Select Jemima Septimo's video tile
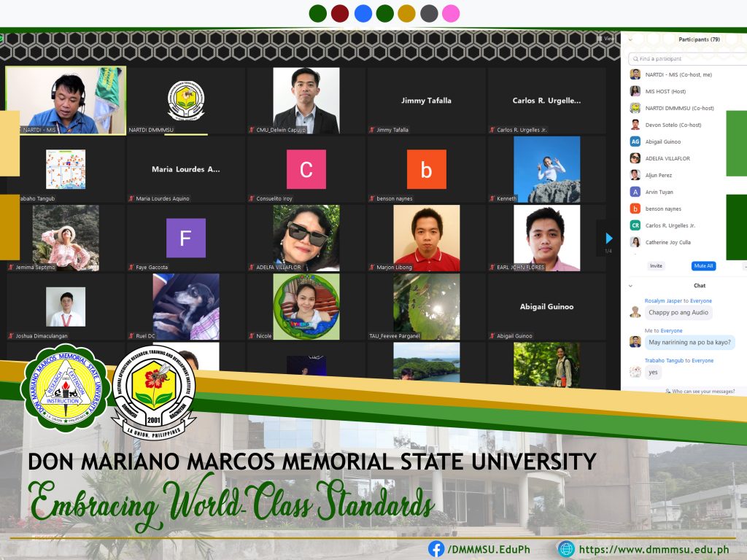Image resolution: width=747 pixels, height=560 pixels. [x=66, y=238]
